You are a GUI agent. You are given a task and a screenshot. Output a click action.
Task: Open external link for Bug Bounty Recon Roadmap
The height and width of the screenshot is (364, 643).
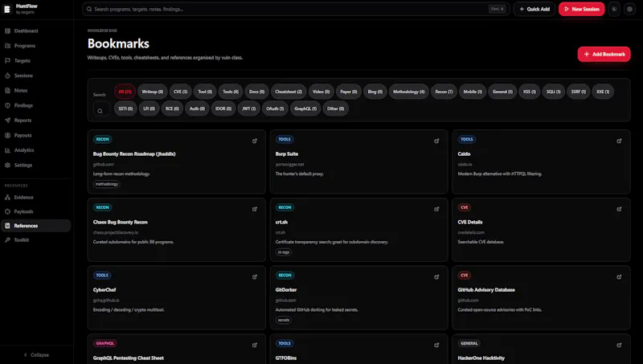tap(255, 141)
